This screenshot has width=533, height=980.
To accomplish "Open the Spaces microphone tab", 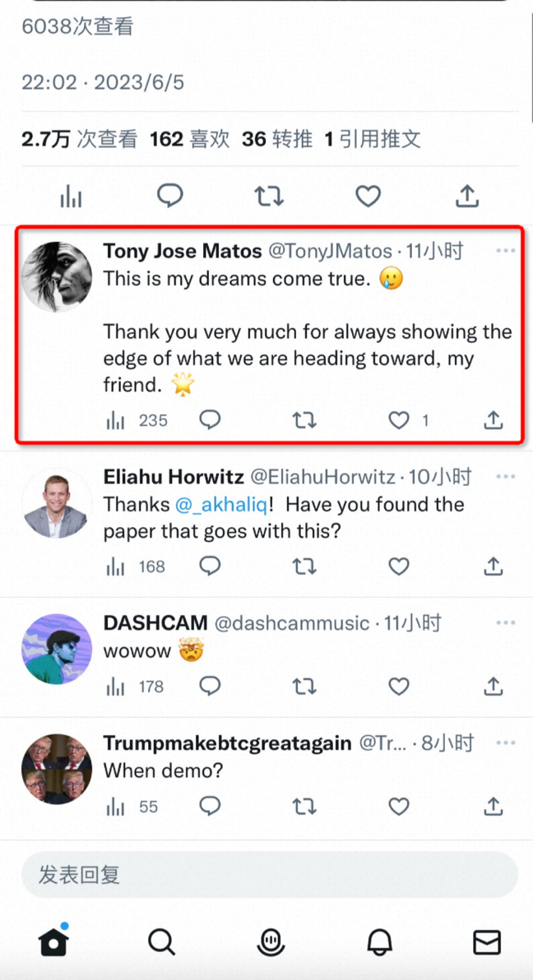I will [x=270, y=941].
